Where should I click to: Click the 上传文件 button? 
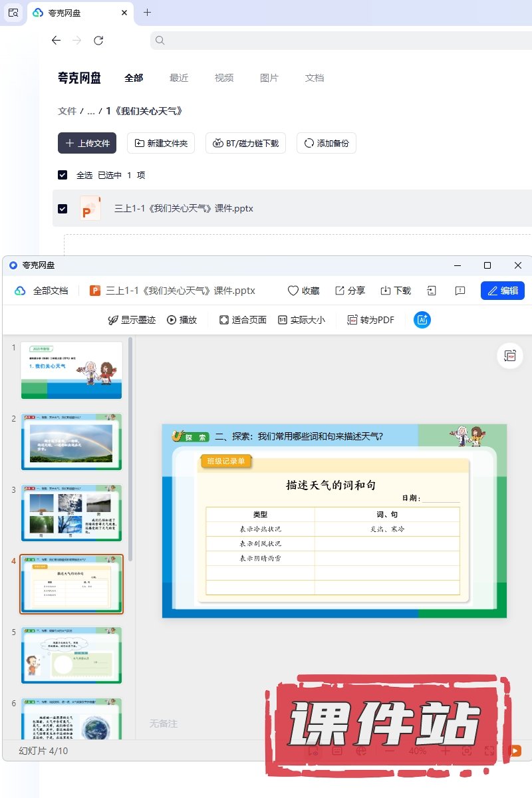(x=87, y=143)
